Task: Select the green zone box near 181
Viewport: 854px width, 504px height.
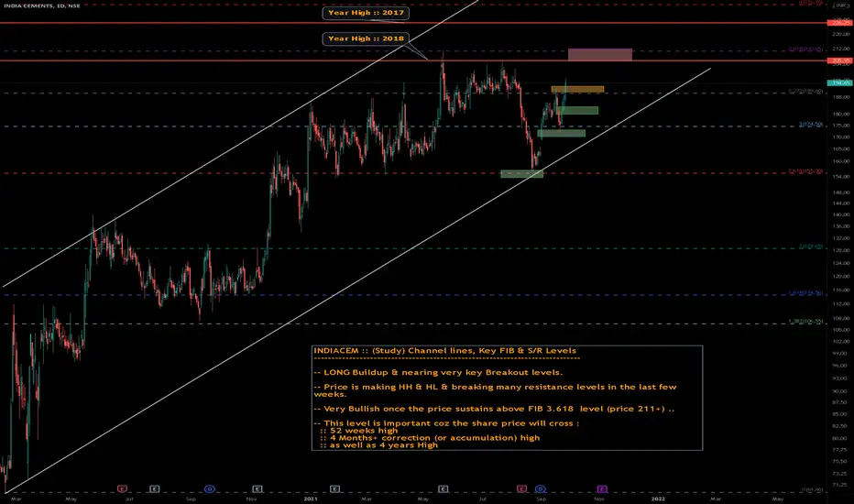Action: [577, 111]
